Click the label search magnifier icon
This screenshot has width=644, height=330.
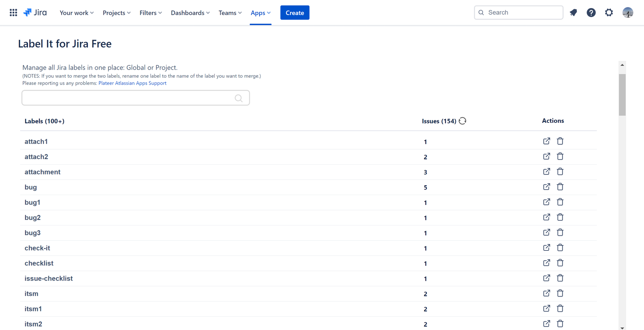click(239, 98)
